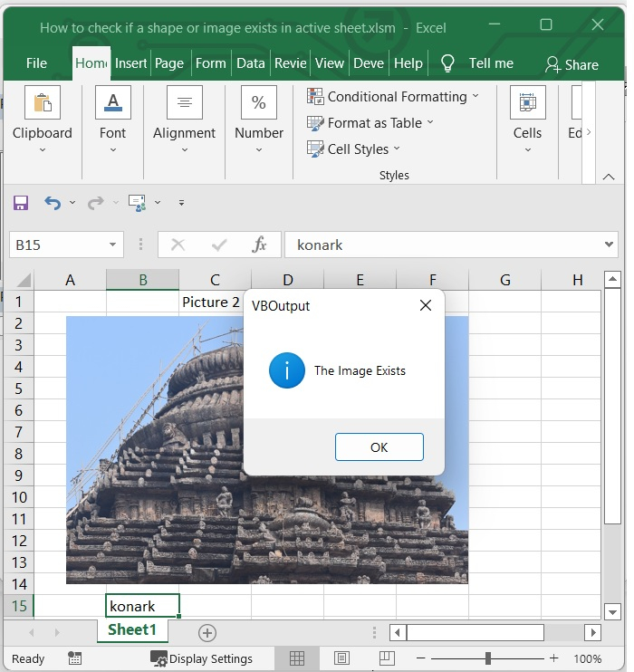Click the Redo arrow icon
The image size is (634, 672).
(x=96, y=203)
